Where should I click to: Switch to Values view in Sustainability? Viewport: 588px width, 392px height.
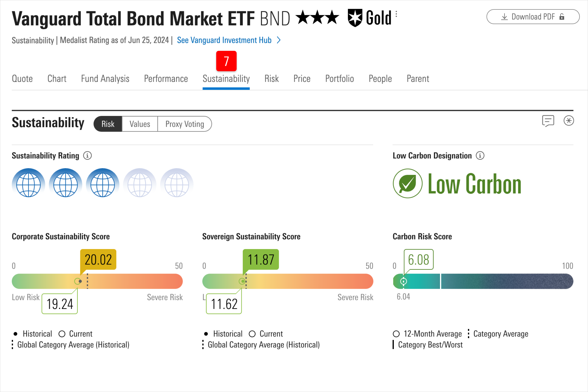140,124
